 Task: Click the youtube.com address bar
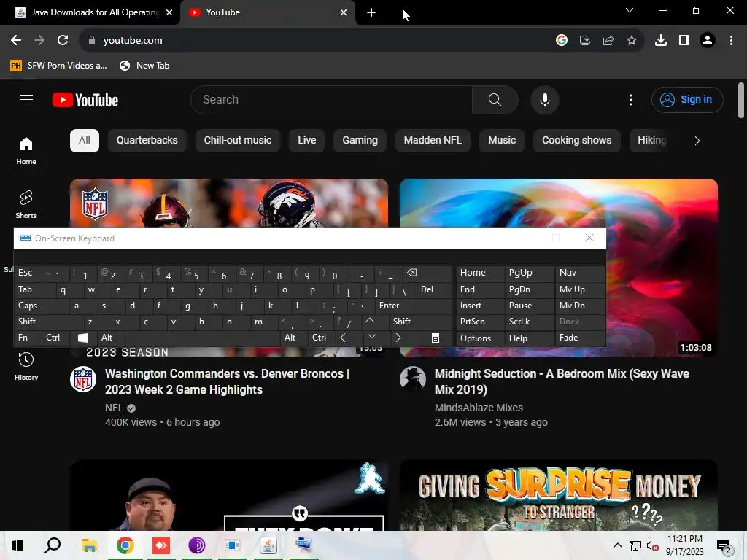(x=314, y=41)
